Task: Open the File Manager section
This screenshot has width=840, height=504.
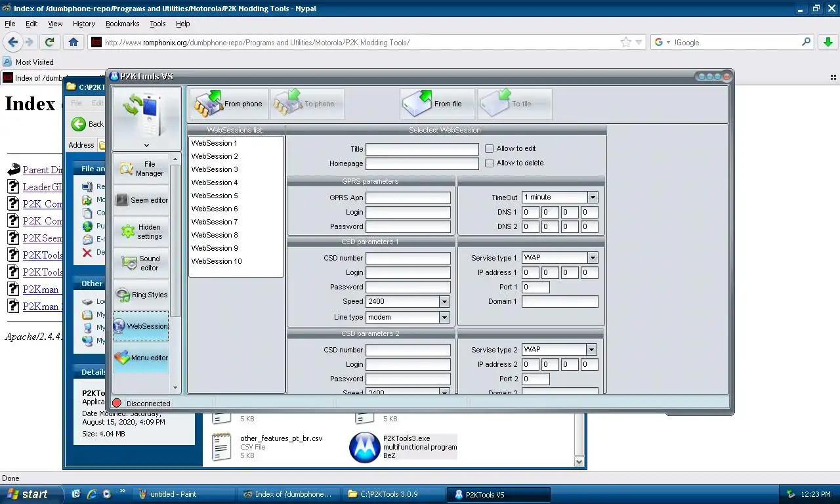Action: click(141, 169)
